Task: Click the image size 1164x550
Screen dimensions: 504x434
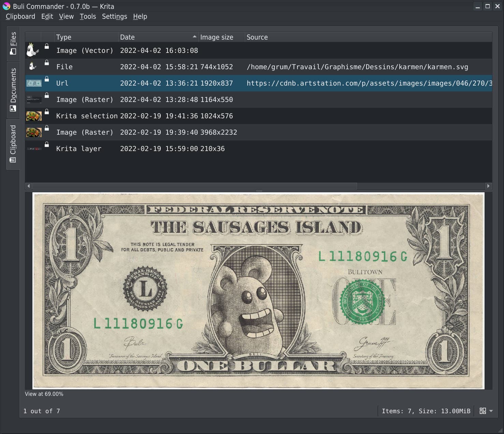Action: 217,100
